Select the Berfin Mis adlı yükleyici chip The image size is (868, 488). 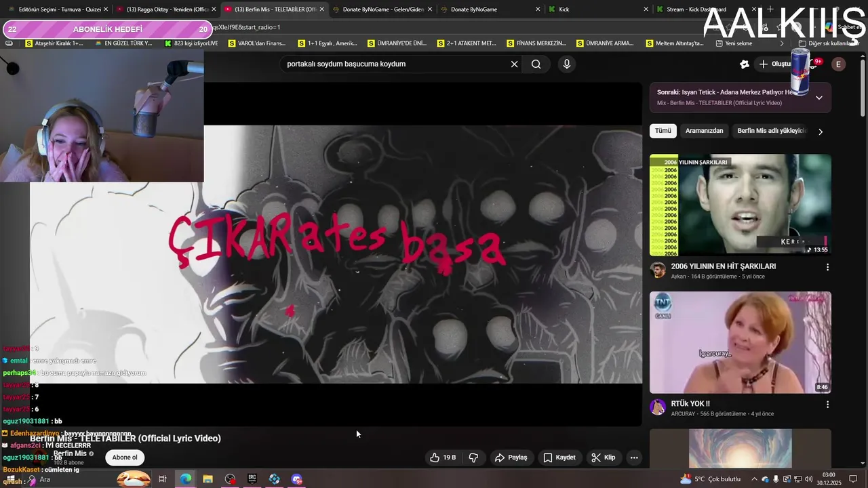tap(771, 131)
